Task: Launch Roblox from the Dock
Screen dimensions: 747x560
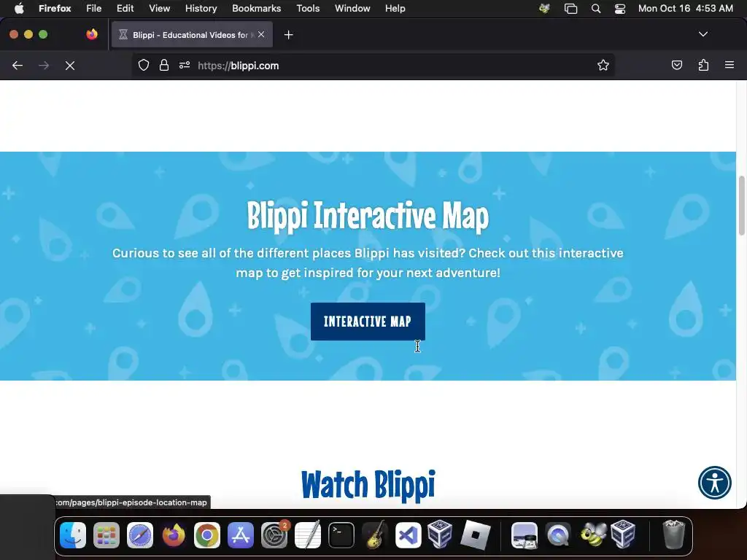Action: [476, 535]
